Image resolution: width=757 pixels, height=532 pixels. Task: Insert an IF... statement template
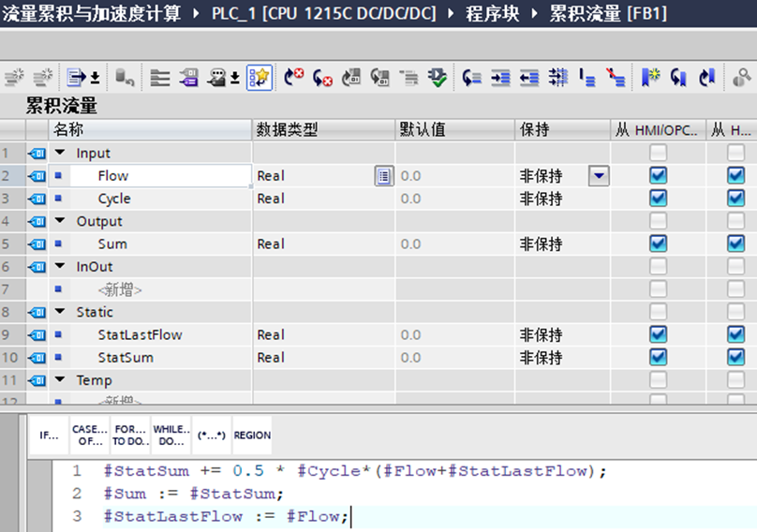tap(49, 435)
